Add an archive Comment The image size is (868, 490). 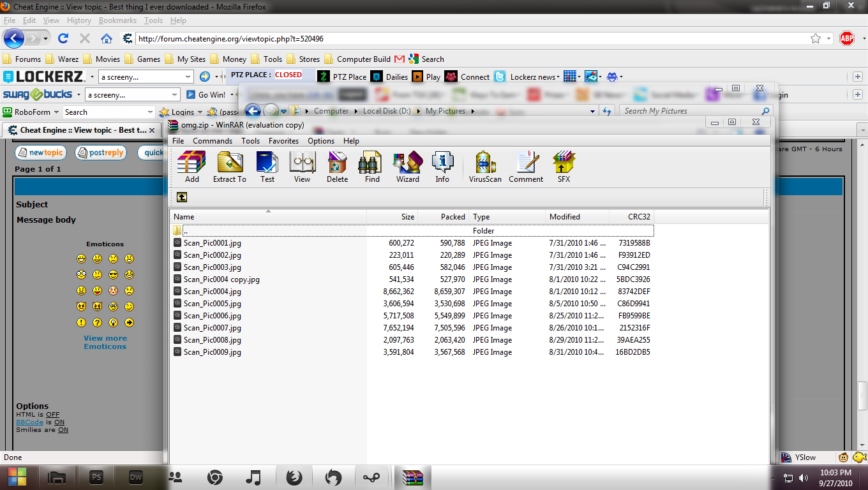click(x=526, y=167)
